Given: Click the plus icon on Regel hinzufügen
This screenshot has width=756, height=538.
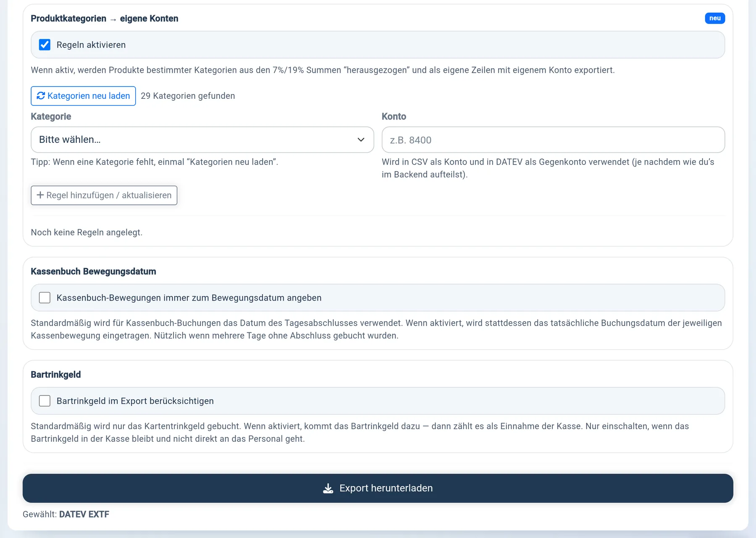Looking at the screenshot, I should (40, 195).
